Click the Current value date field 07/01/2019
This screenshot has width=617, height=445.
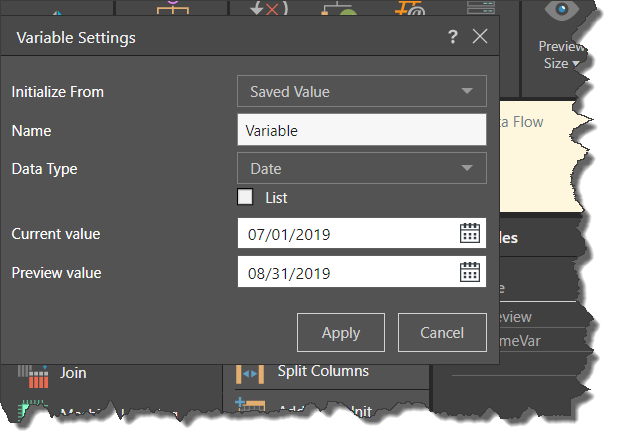pyautogui.click(x=362, y=233)
